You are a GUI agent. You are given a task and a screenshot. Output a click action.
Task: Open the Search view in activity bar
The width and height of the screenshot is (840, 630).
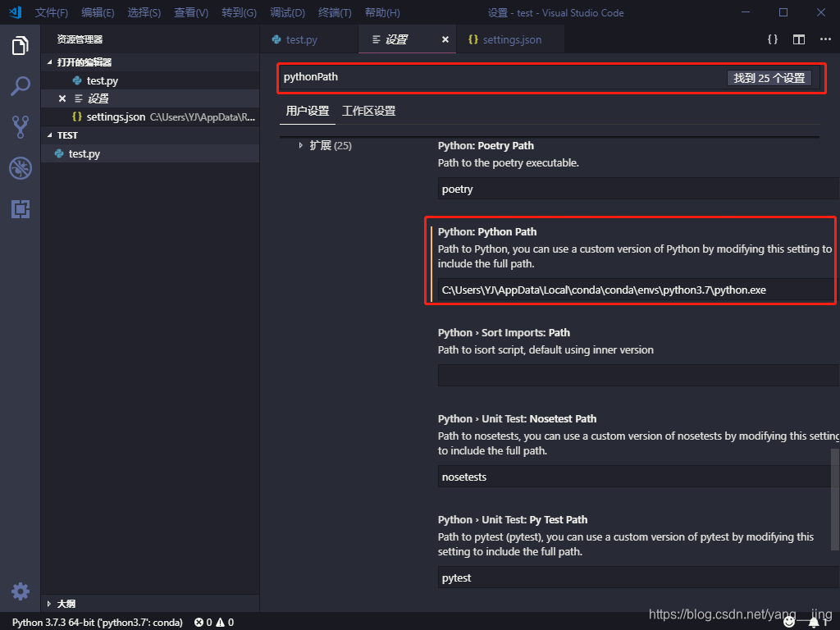(x=21, y=86)
